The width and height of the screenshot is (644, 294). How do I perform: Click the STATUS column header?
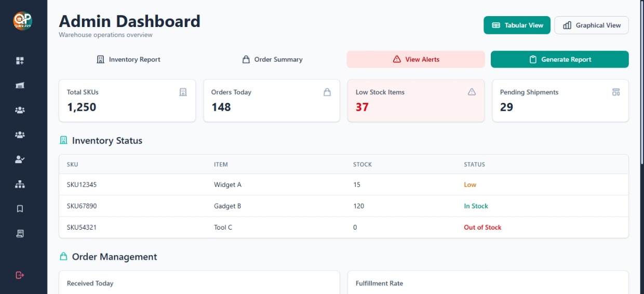pos(474,164)
